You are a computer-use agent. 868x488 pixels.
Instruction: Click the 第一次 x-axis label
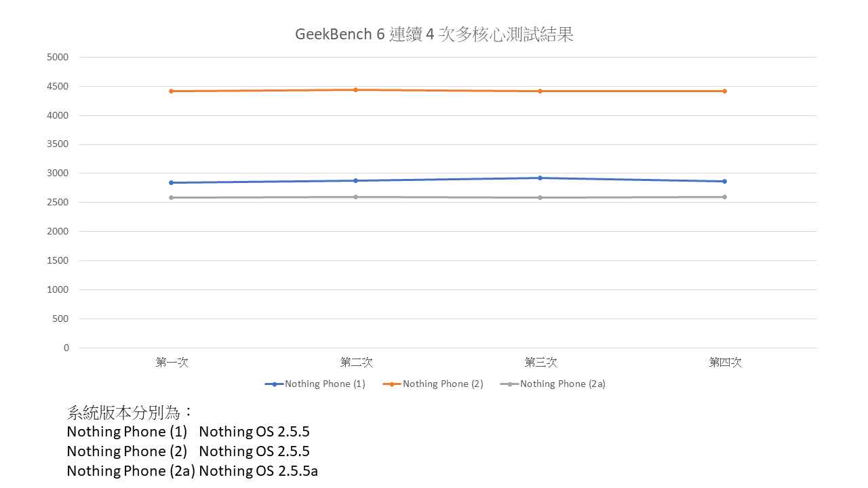click(x=172, y=363)
